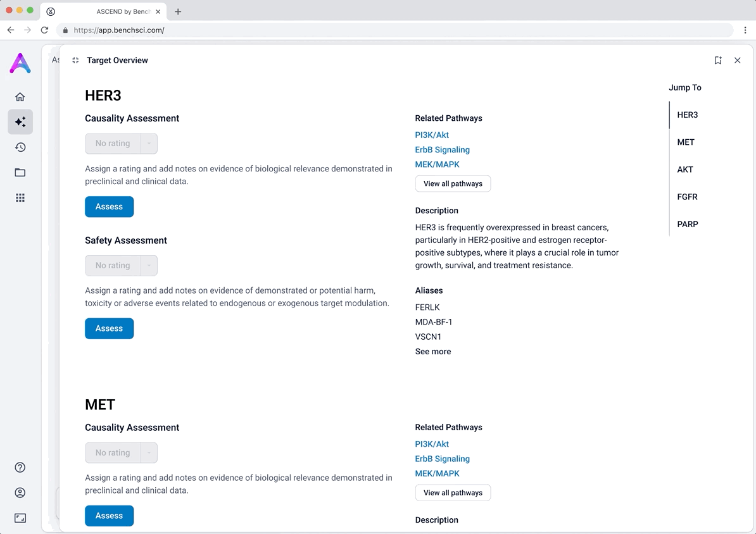Open the browser three-dot menu
Image resolution: width=756 pixels, height=534 pixels.
745,30
